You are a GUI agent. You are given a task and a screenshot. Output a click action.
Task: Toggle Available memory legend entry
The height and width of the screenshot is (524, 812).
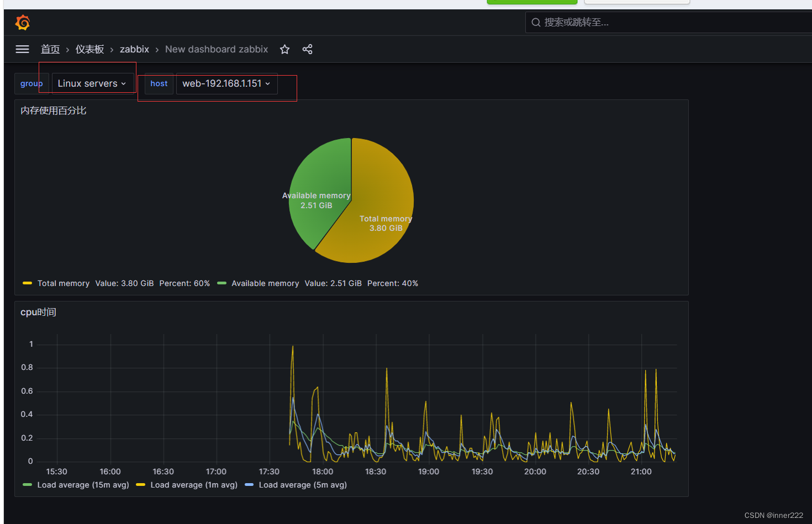tap(265, 283)
